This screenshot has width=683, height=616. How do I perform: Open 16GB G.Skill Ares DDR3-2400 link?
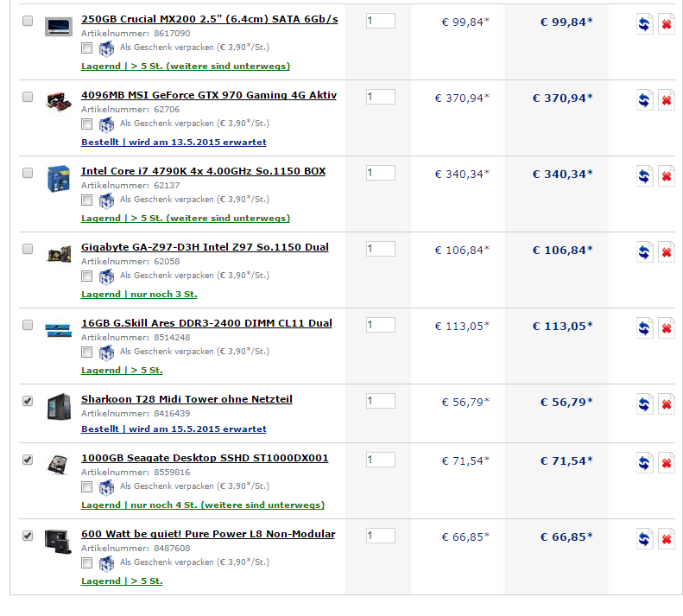pos(206,323)
